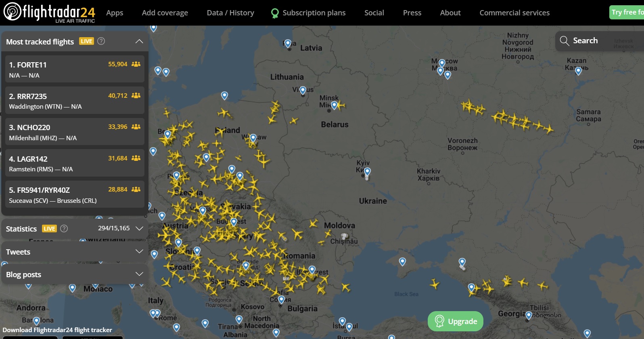Click airport pin at Budapest
644x339 pixels.
pyautogui.click(x=234, y=222)
